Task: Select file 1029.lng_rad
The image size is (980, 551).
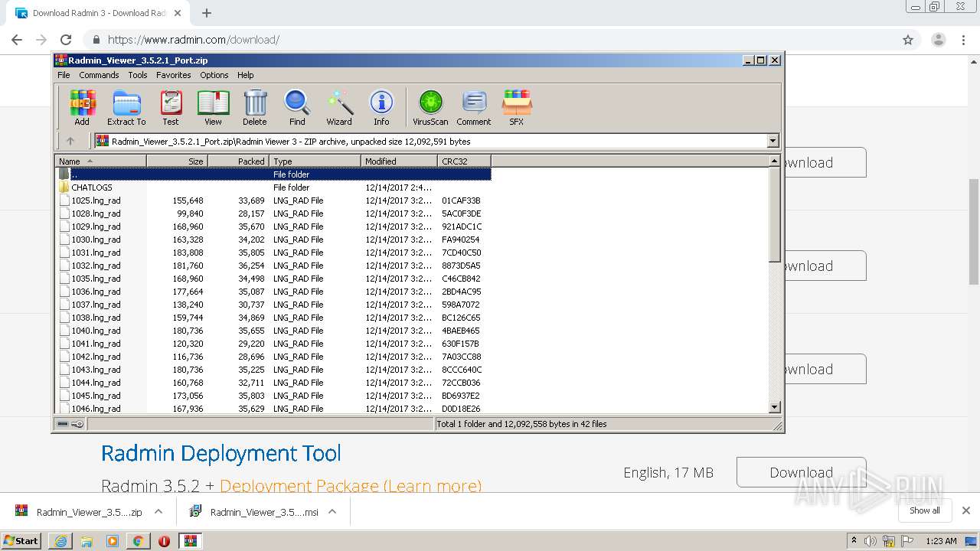Action: coord(273,227)
